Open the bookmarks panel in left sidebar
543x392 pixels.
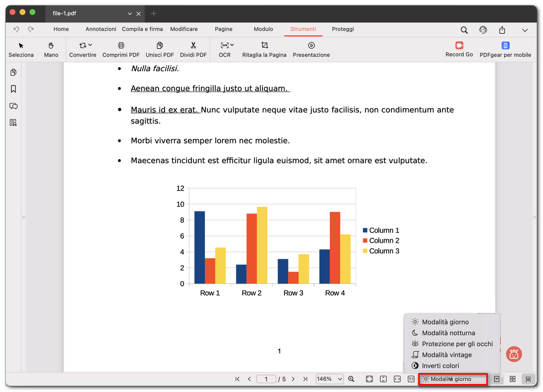click(x=13, y=89)
